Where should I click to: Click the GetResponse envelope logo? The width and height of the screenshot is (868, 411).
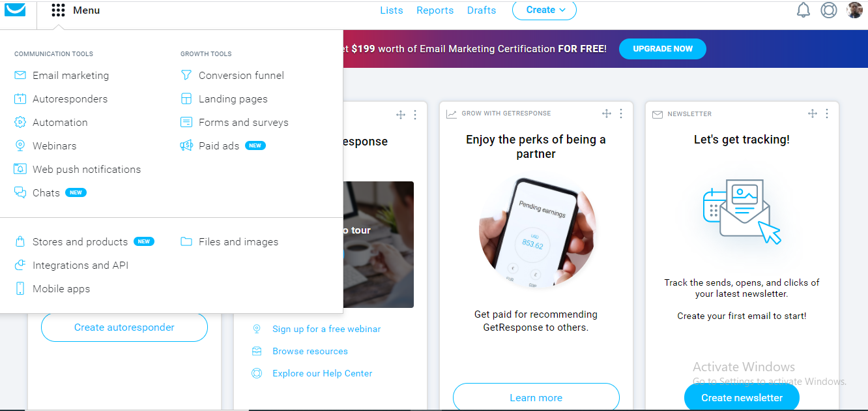16,10
